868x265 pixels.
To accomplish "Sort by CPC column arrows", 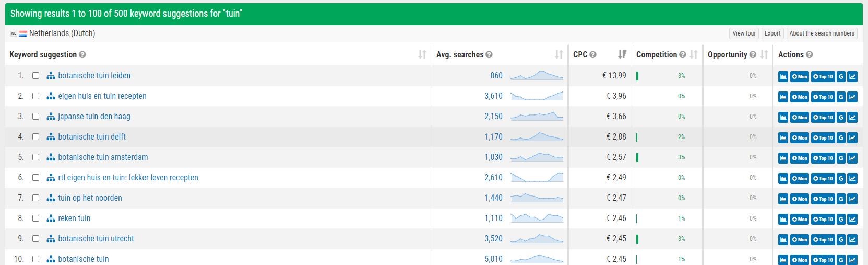I will click(622, 54).
